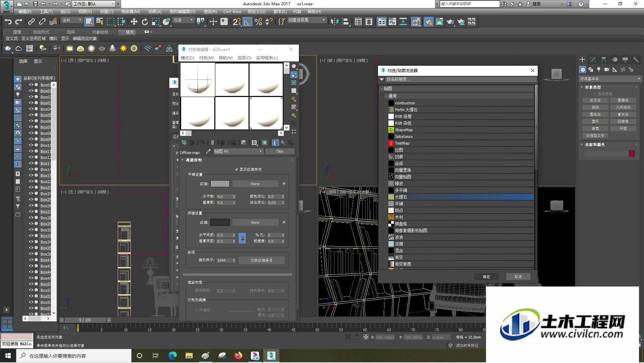Open the 全部 selection filter dropdown
644x363 pixels.
click(x=72, y=20)
